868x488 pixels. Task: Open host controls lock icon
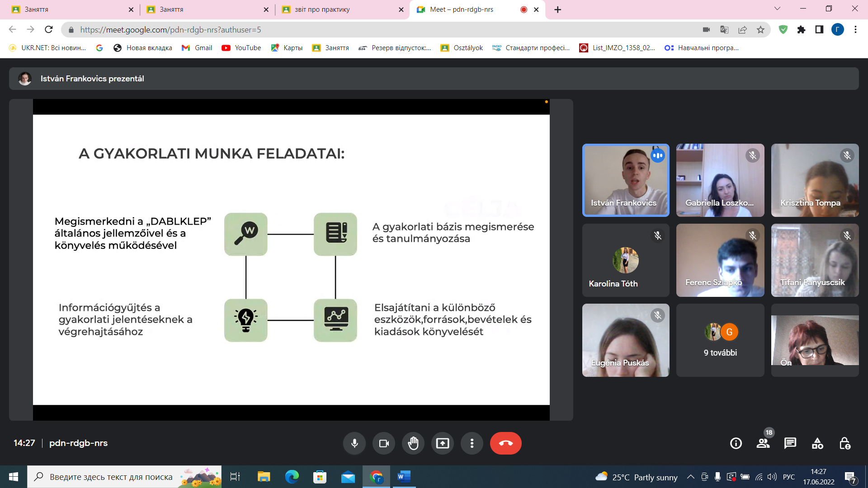click(x=844, y=443)
